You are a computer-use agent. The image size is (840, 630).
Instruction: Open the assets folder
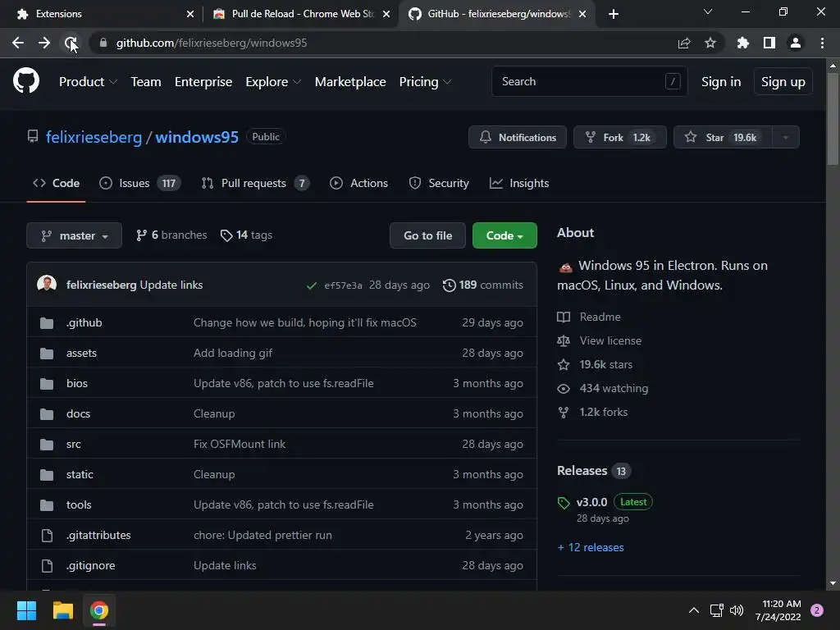(81, 353)
